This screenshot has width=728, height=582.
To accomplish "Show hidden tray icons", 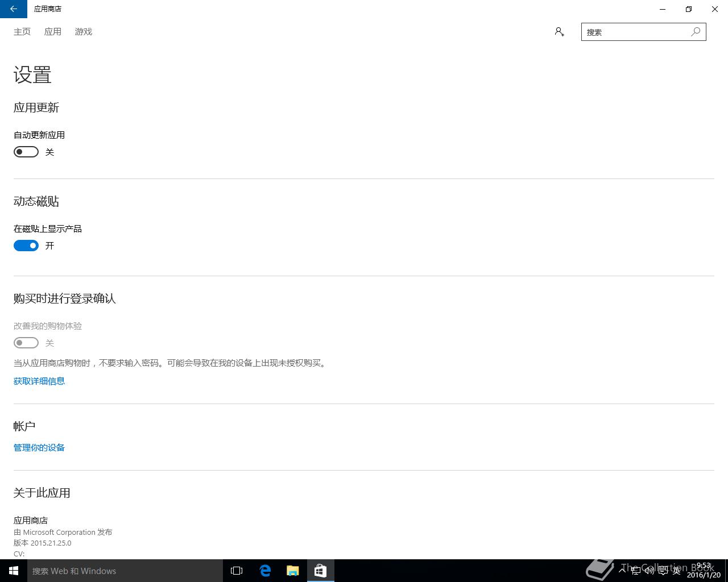I will pyautogui.click(x=622, y=571).
